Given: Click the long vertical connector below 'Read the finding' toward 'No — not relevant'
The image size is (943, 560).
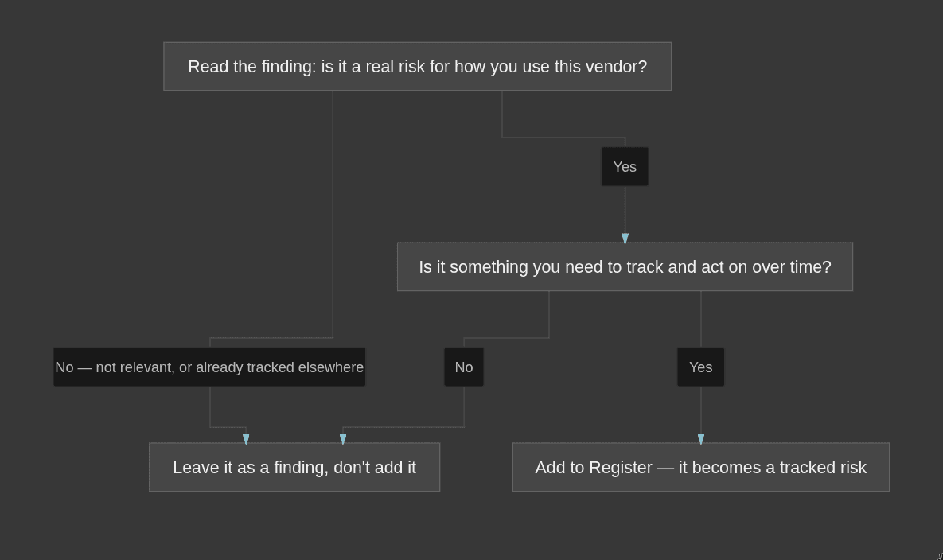Looking at the screenshot, I should click(x=333, y=213).
